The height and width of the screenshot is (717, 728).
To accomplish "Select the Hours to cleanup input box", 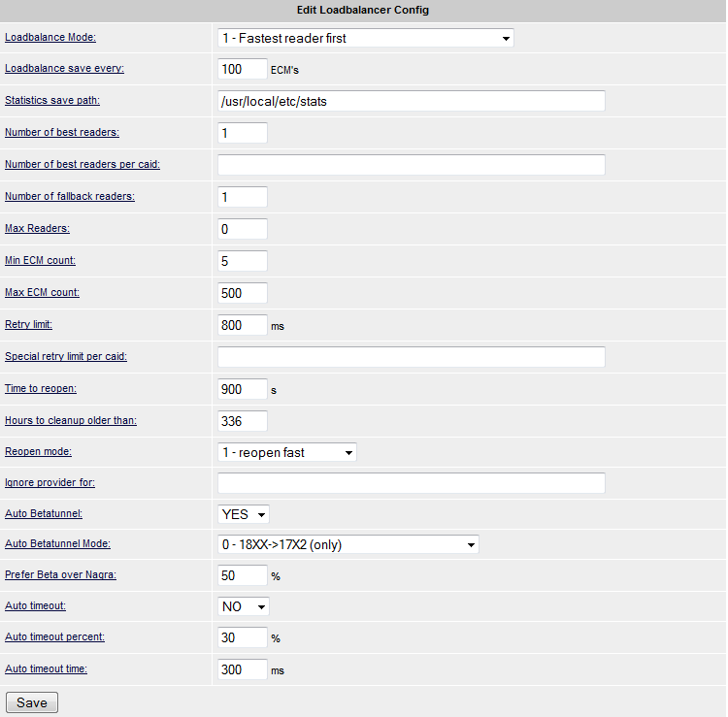I will (242, 421).
